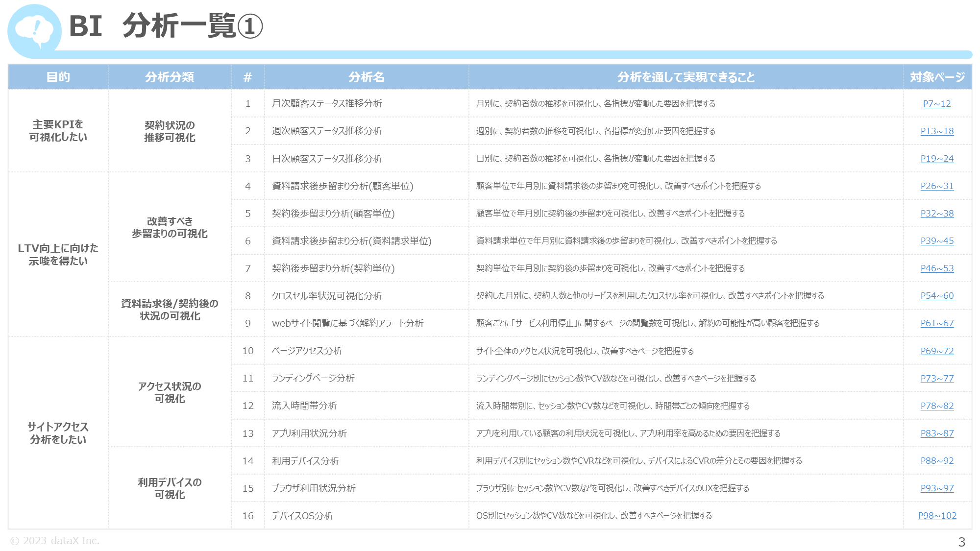Click the brain exclamation logo icon

(34, 31)
